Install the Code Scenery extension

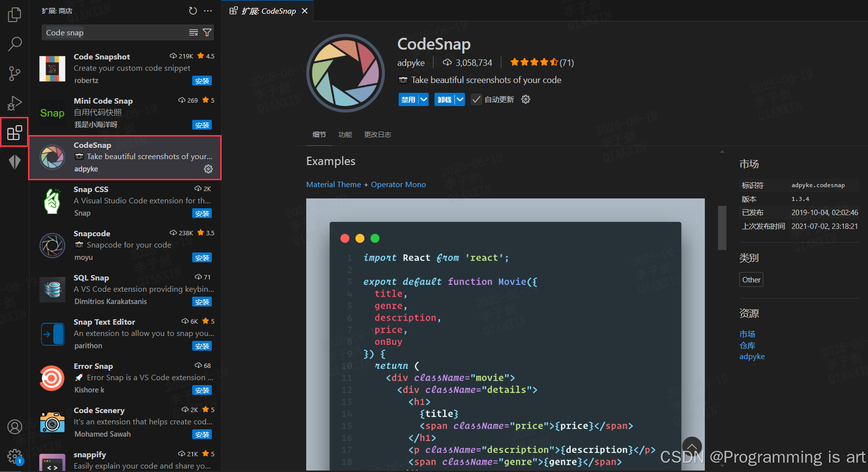[202, 435]
